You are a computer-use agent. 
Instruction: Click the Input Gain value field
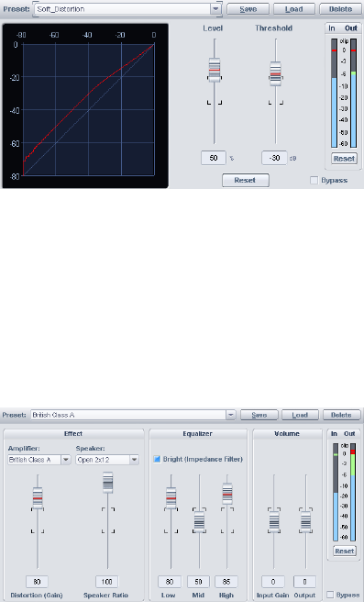pyautogui.click(x=272, y=582)
